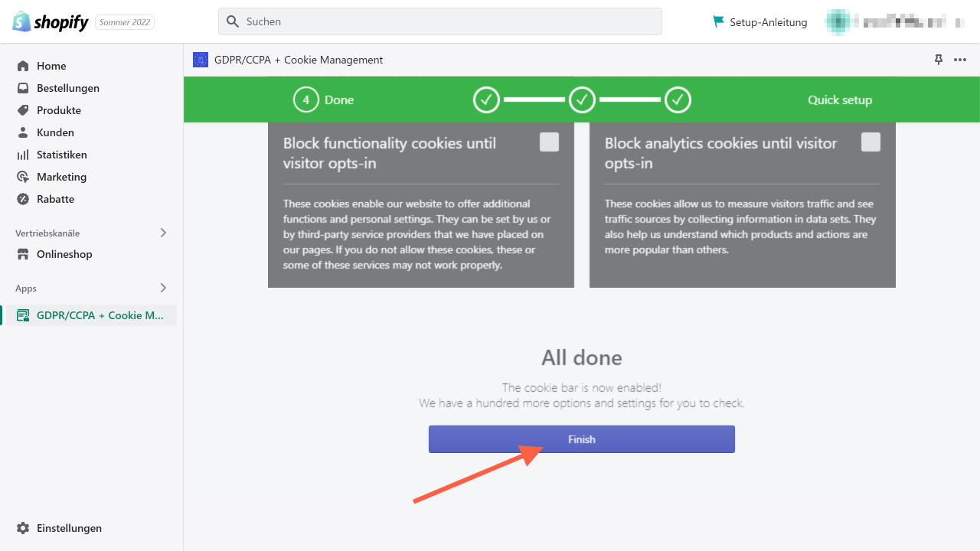Click the Sommer 2022 badge

pyautogui.click(x=125, y=22)
